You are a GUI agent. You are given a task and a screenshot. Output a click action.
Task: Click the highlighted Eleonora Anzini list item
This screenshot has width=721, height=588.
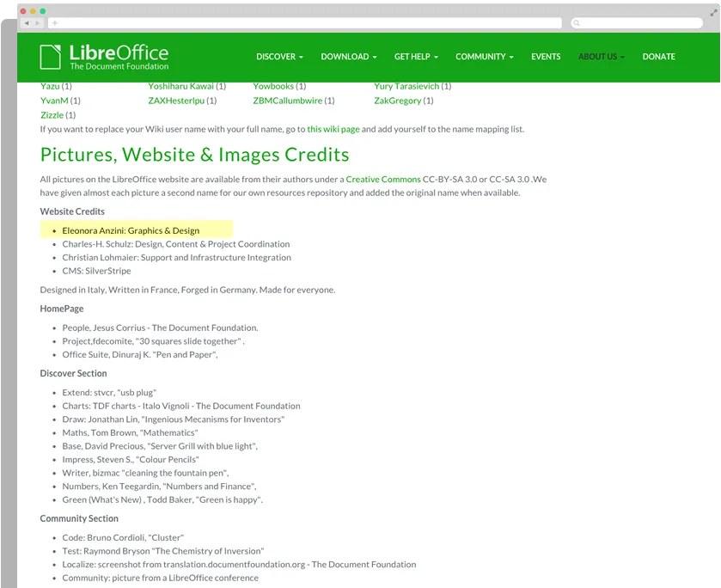pos(136,230)
